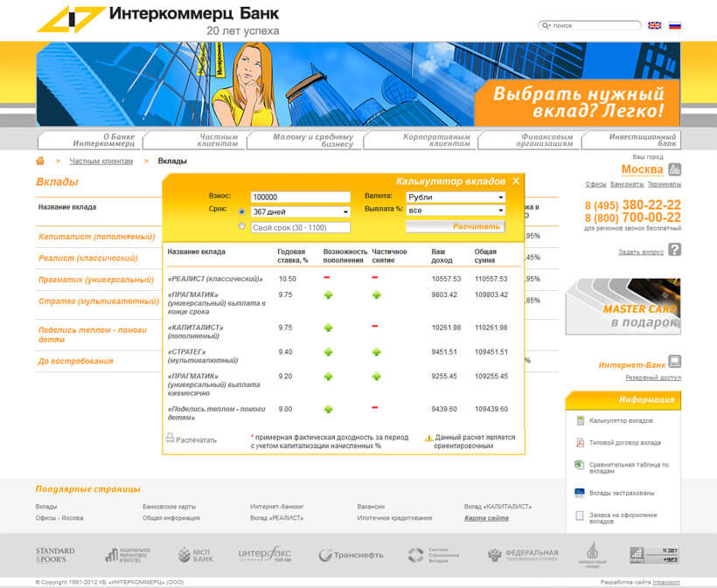Image resolution: width=717 pixels, height=588 pixels.
Task: Click the traffic counter badge in footer
Action: (x=654, y=555)
